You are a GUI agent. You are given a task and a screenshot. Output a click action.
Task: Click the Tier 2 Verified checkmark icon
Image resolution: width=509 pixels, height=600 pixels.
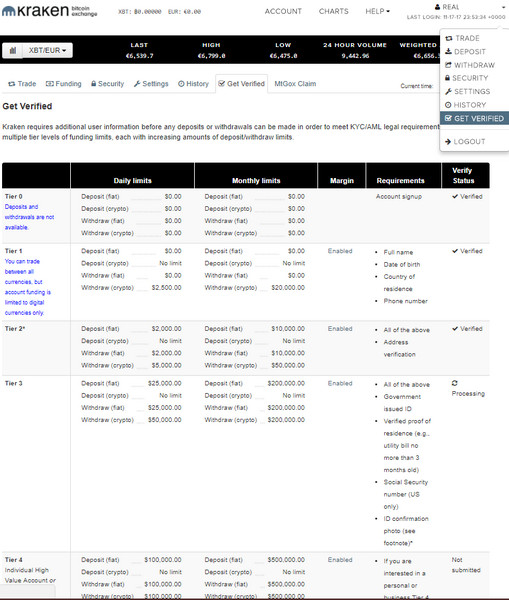point(455,329)
